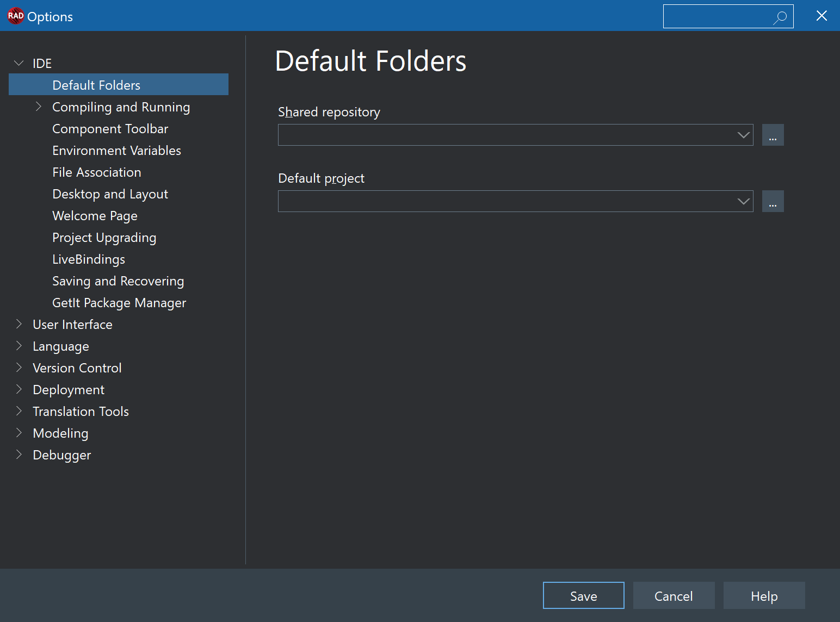Select Debugger category
This screenshot has height=622, width=840.
point(62,455)
